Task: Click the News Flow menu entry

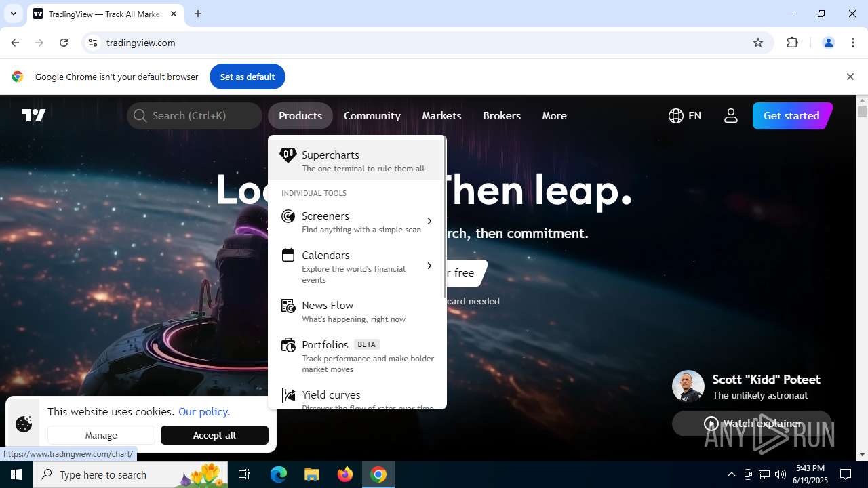Action: [x=357, y=312]
